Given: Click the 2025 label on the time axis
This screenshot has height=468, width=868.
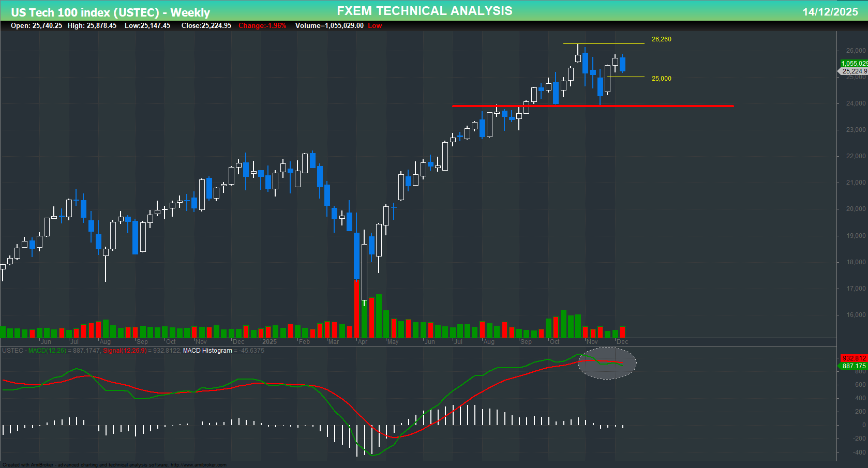Looking at the screenshot, I should point(270,342).
